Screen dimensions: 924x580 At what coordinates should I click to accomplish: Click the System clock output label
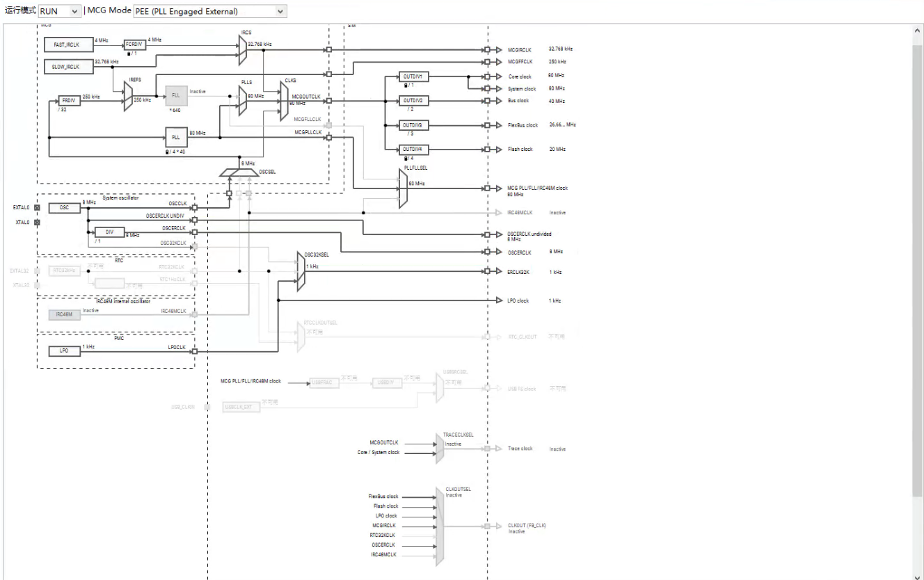point(522,89)
